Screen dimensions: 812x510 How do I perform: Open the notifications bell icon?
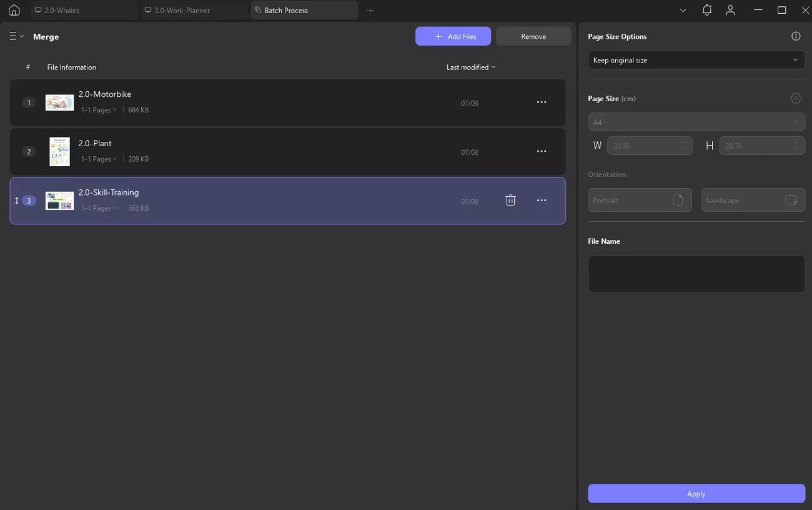click(706, 10)
